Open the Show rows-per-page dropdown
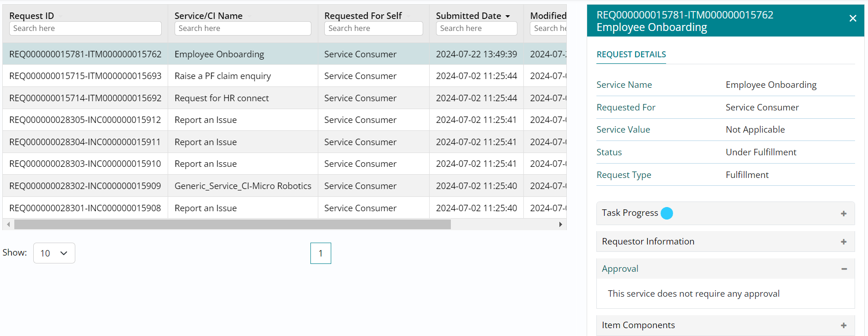This screenshot has width=868, height=336. click(x=54, y=253)
